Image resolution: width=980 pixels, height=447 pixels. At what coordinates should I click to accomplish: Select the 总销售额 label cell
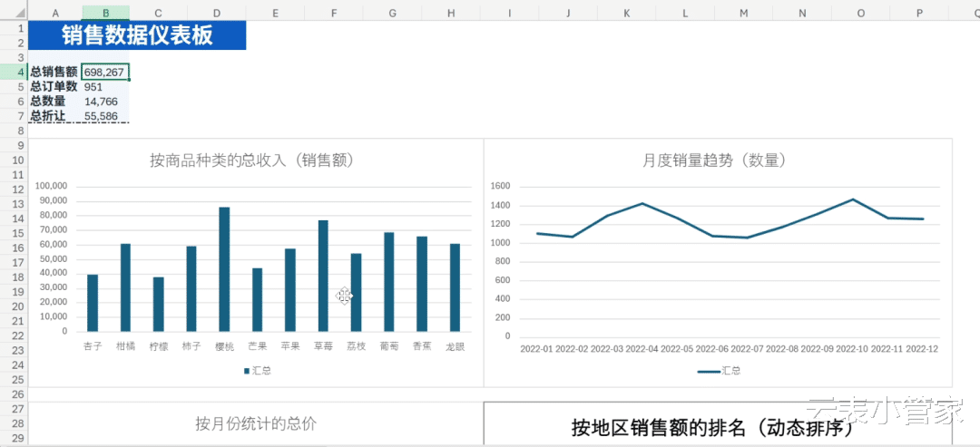(x=55, y=72)
